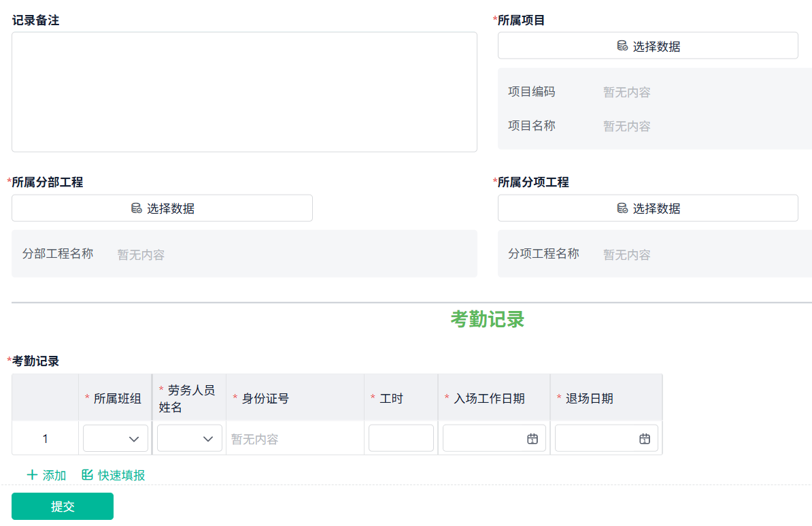Viewport: 812px width, 526px height.
Task: Click the 退场日期 date input field
Action: pyautogui.click(x=596, y=439)
